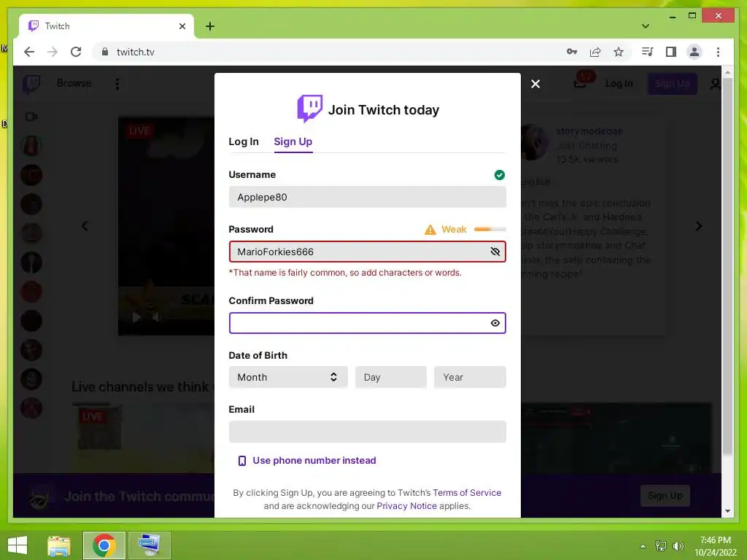Hide password using crossed-eye icon
Screen dimensions: 747x560
(x=495, y=252)
